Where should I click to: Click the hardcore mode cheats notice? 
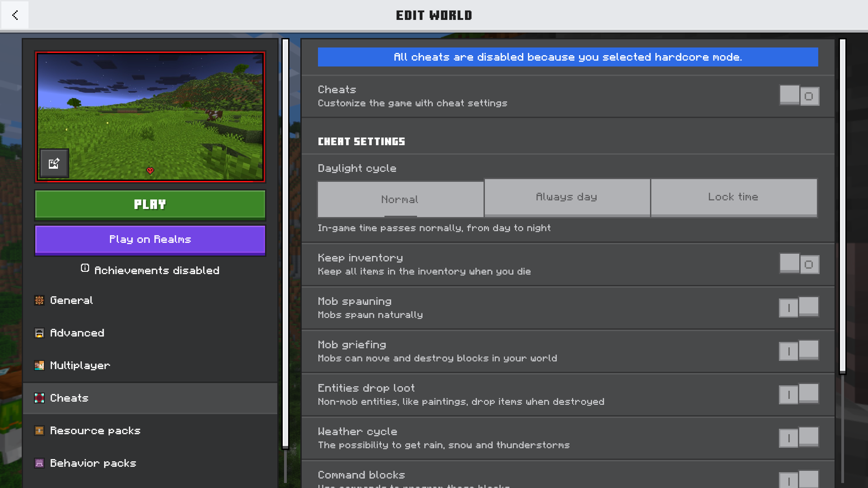568,57
